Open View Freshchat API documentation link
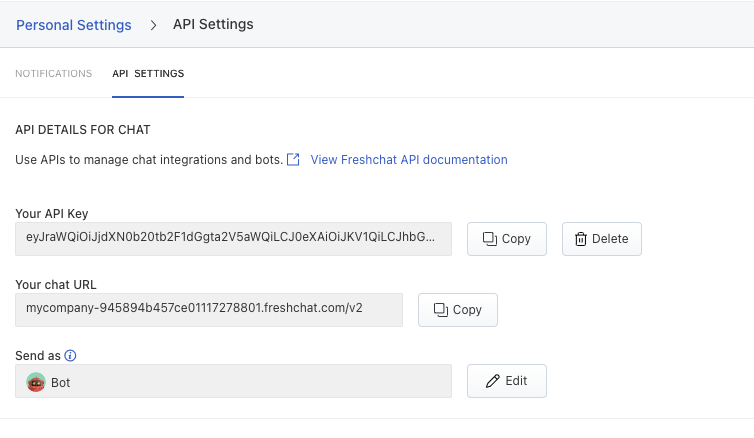 (409, 160)
